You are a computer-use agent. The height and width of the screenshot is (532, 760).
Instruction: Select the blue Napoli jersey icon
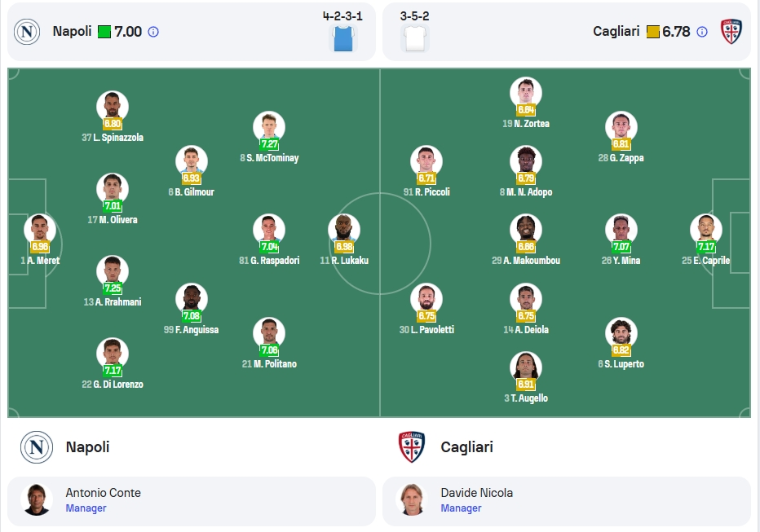[x=343, y=38]
